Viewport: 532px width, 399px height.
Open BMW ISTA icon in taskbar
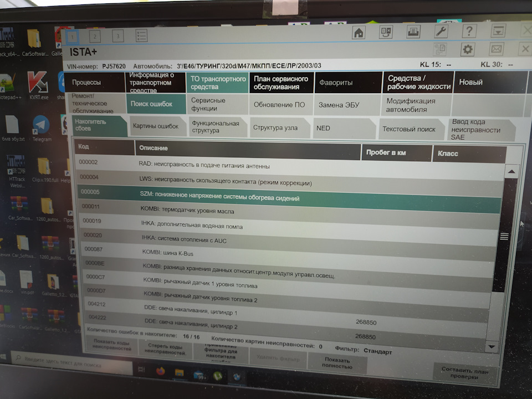point(237,377)
